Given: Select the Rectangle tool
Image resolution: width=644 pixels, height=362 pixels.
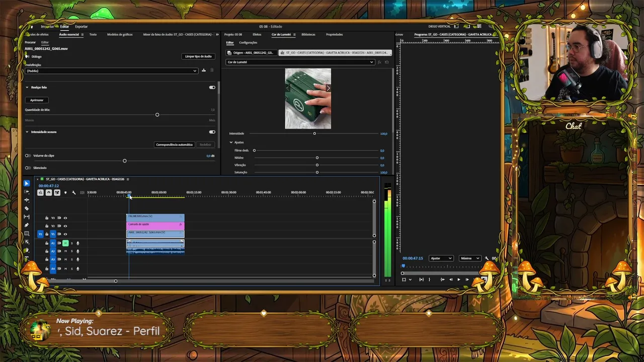Looking at the screenshot, I should tap(27, 233).
